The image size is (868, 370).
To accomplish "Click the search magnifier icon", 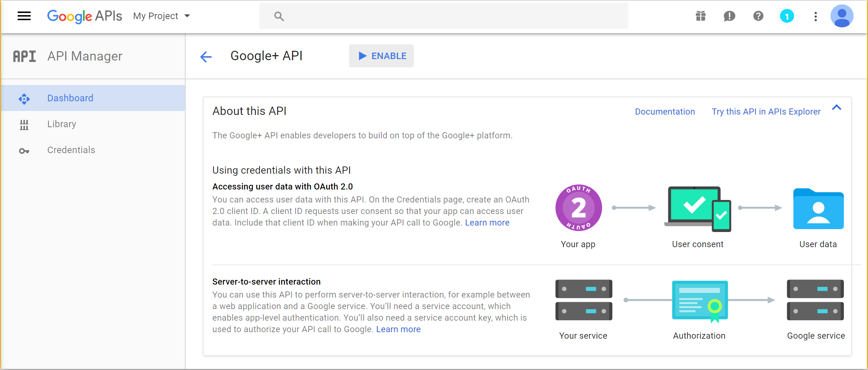I will [279, 16].
